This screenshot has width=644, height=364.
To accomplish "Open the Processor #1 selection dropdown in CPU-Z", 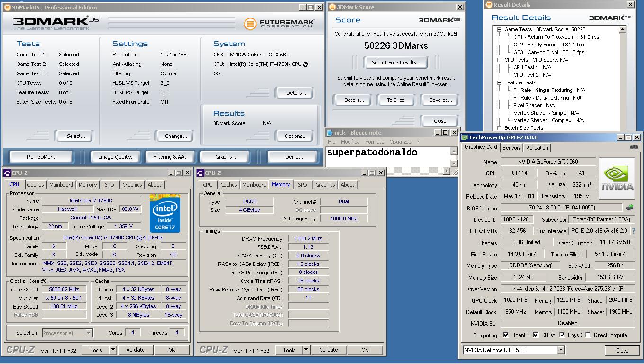I will [89, 333].
